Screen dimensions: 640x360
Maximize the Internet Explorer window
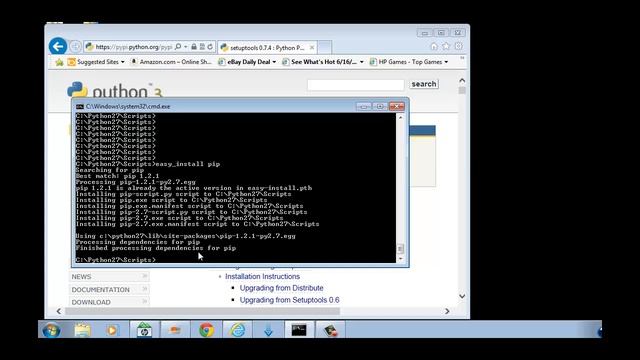441,33
